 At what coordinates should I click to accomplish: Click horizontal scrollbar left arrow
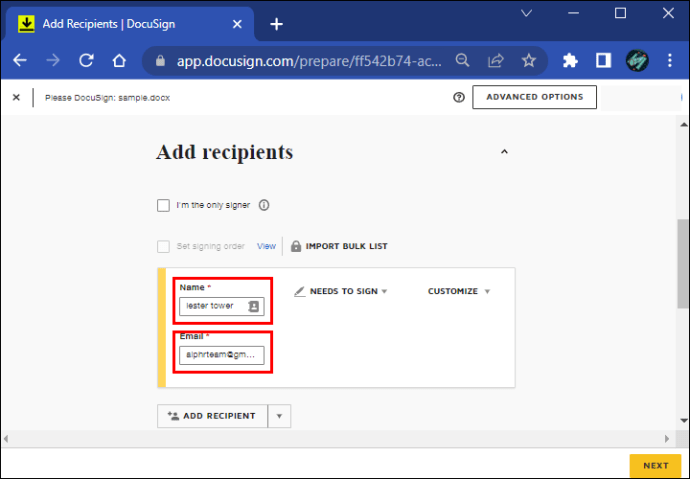tap(6, 439)
